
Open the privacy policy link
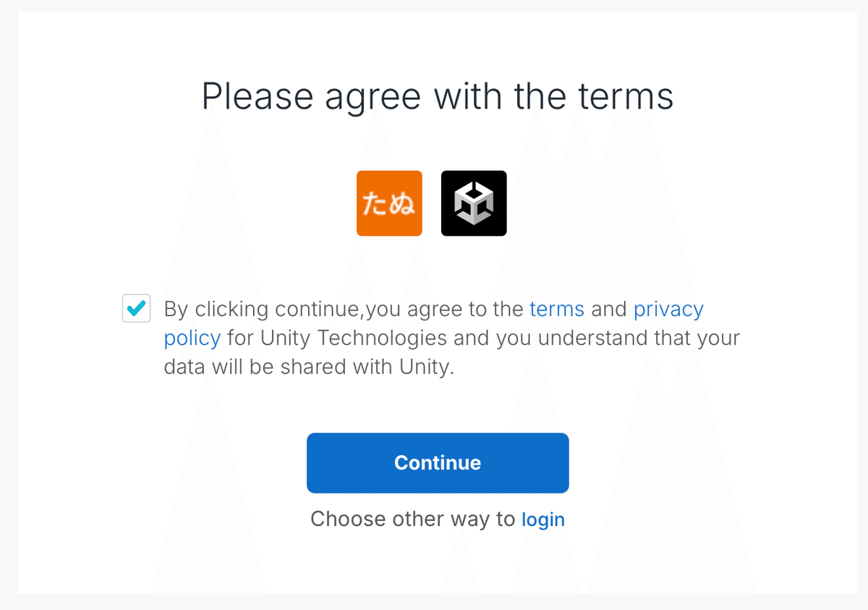[x=668, y=310]
